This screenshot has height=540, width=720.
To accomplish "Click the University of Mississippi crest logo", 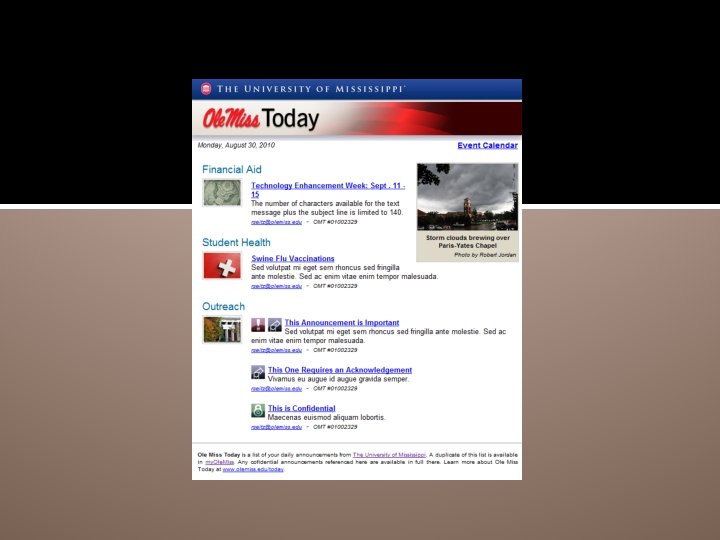I will tap(206, 89).
